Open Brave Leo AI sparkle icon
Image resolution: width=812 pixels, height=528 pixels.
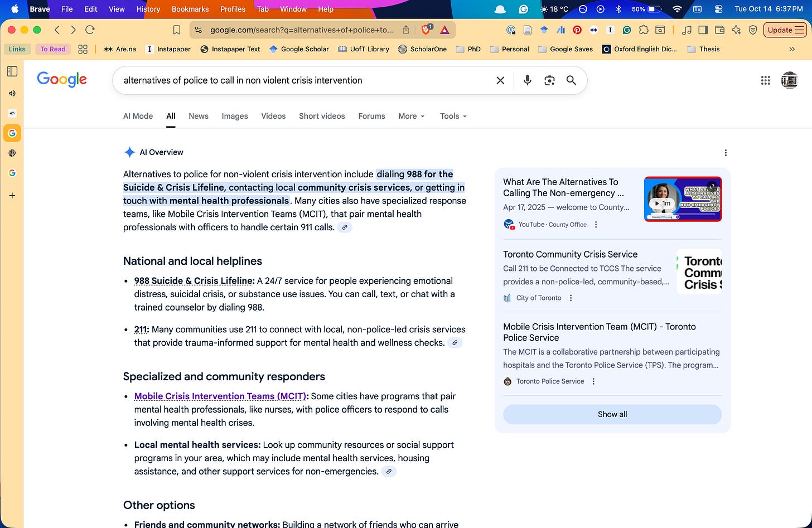click(736, 30)
